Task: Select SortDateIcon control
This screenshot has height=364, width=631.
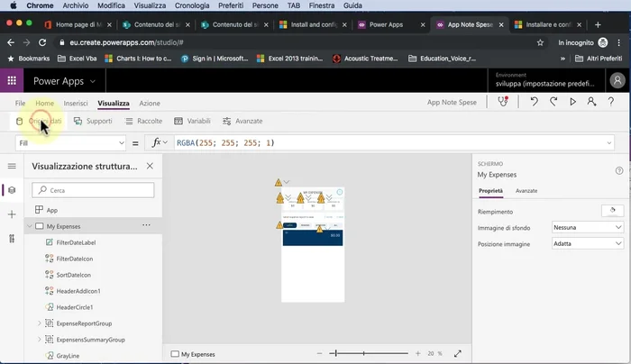Action: click(x=74, y=275)
